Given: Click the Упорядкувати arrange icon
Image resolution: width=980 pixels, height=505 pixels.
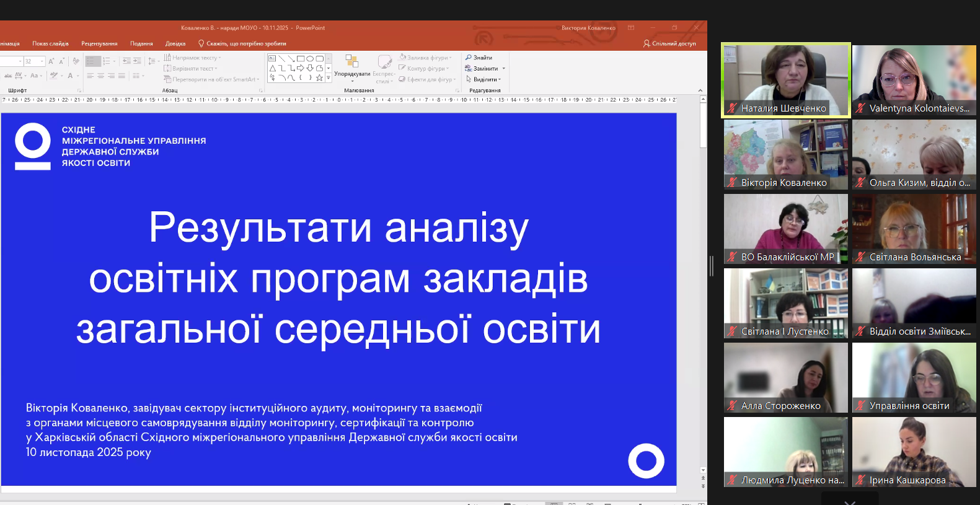Looking at the screenshot, I should click(x=351, y=62).
